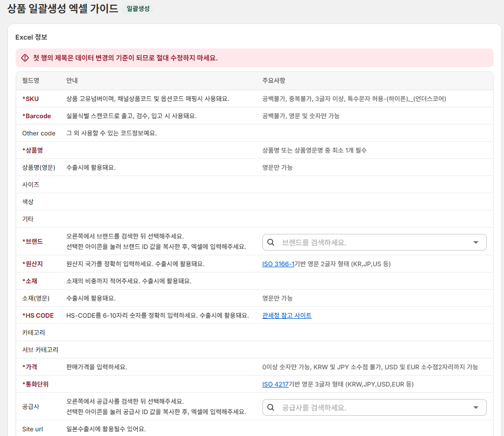Select the *HS CODE field name
Viewport: 504px width, 436px height.
coord(38,316)
